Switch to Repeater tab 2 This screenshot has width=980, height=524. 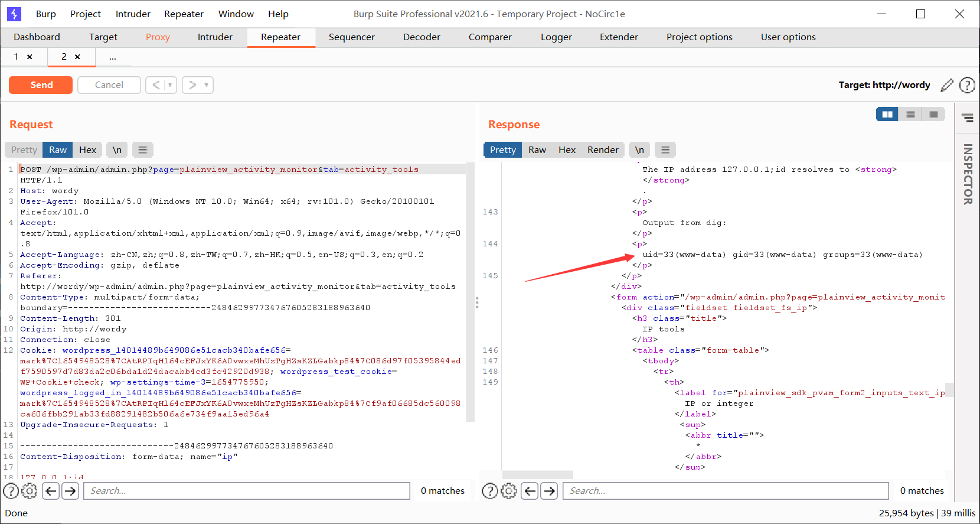coord(64,57)
